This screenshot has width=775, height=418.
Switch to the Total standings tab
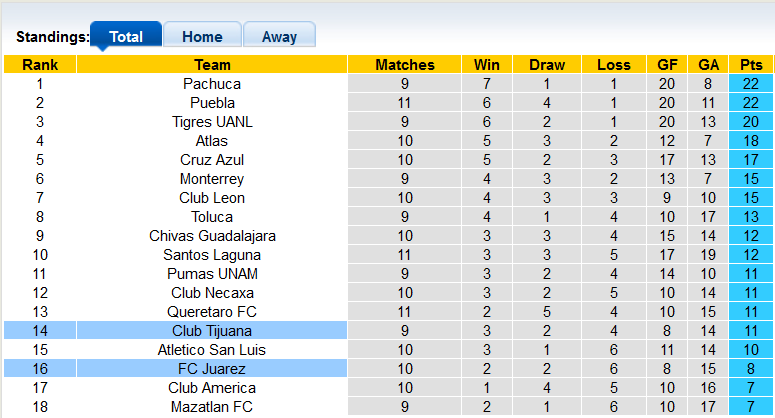pos(125,37)
